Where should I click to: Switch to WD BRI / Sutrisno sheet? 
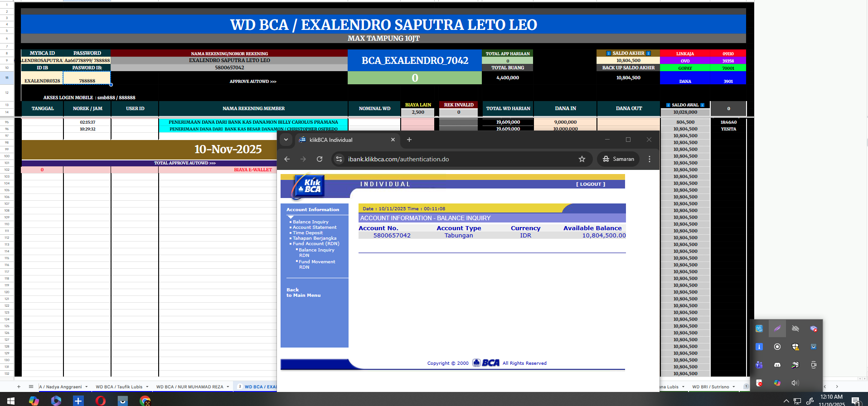pos(710,387)
